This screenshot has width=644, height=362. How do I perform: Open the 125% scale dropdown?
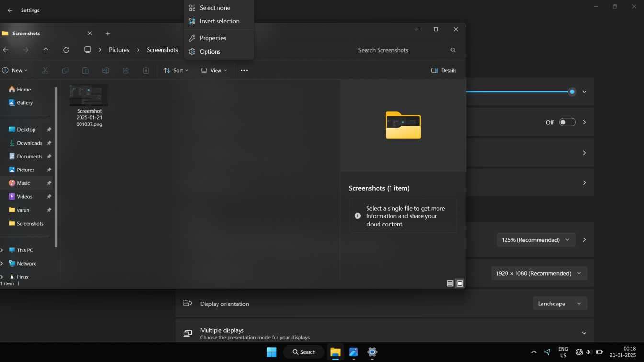(536, 240)
